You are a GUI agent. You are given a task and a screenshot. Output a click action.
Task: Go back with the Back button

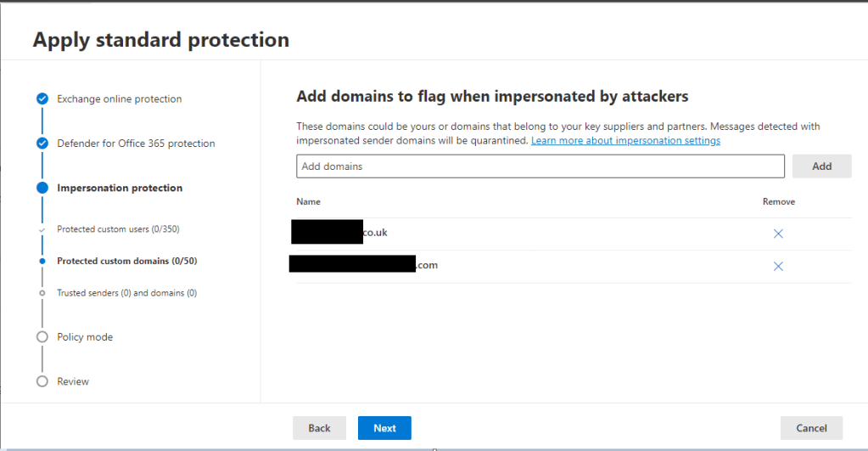point(319,428)
